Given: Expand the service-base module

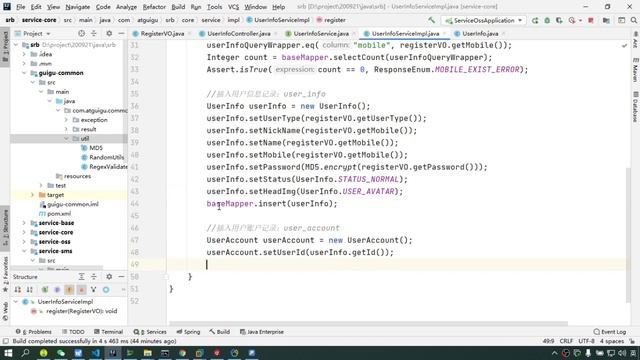Looking at the screenshot, I should click(24, 223).
